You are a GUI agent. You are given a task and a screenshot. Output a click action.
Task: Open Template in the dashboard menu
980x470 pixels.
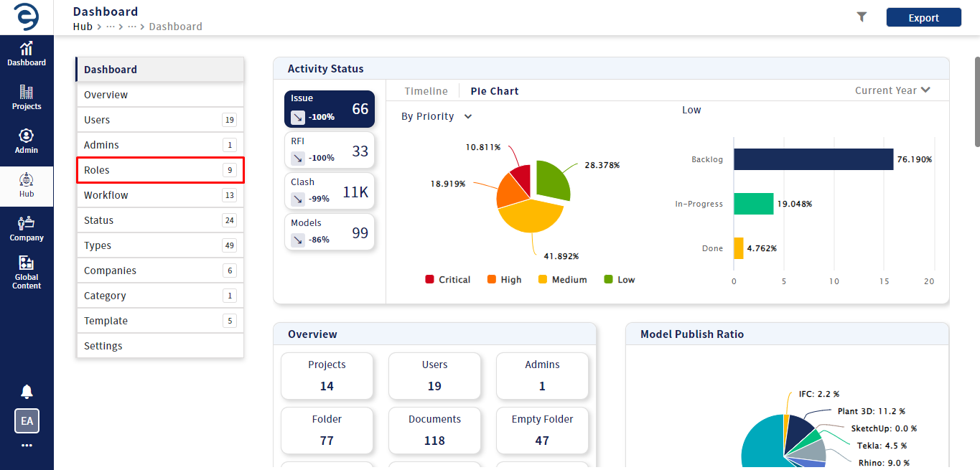point(160,321)
